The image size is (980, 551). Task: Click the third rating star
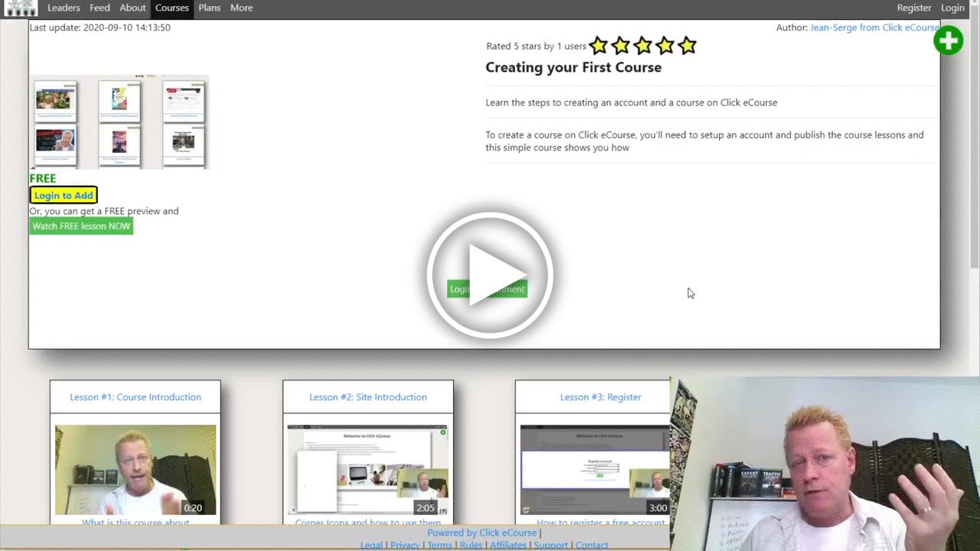pos(642,46)
